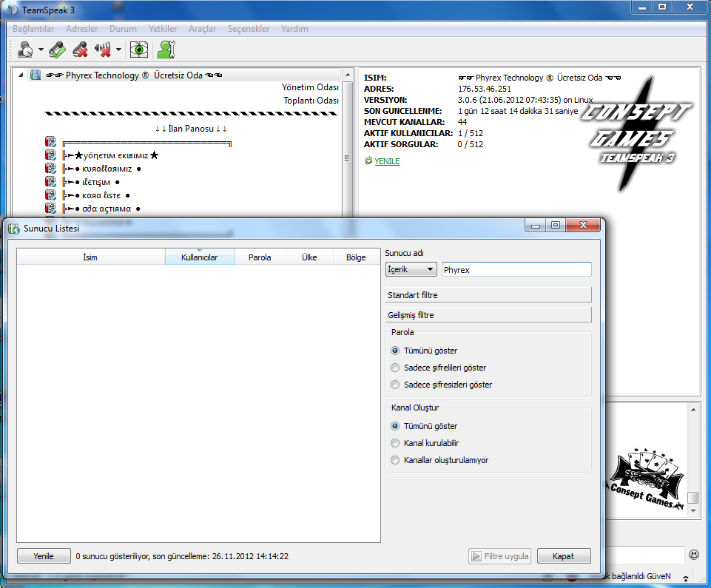Click the server name field containing 'Phyrex'

tap(516, 270)
